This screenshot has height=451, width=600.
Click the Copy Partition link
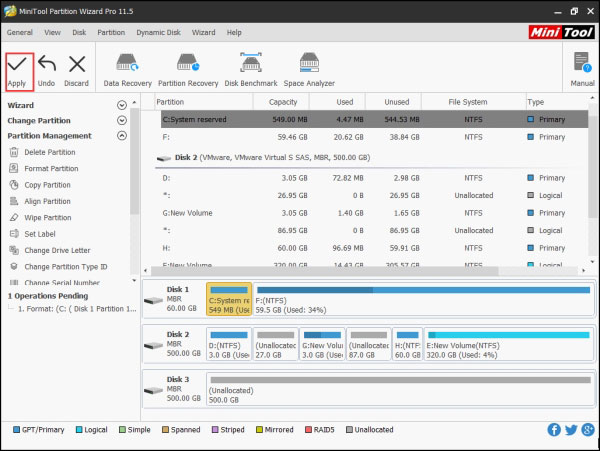47,185
